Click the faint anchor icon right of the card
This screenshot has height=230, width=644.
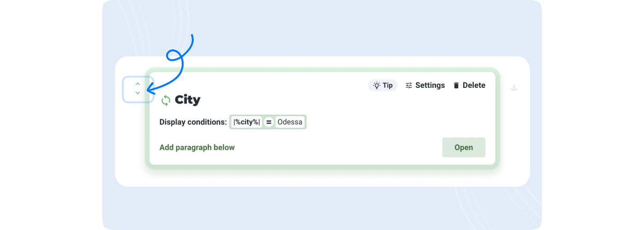[514, 87]
